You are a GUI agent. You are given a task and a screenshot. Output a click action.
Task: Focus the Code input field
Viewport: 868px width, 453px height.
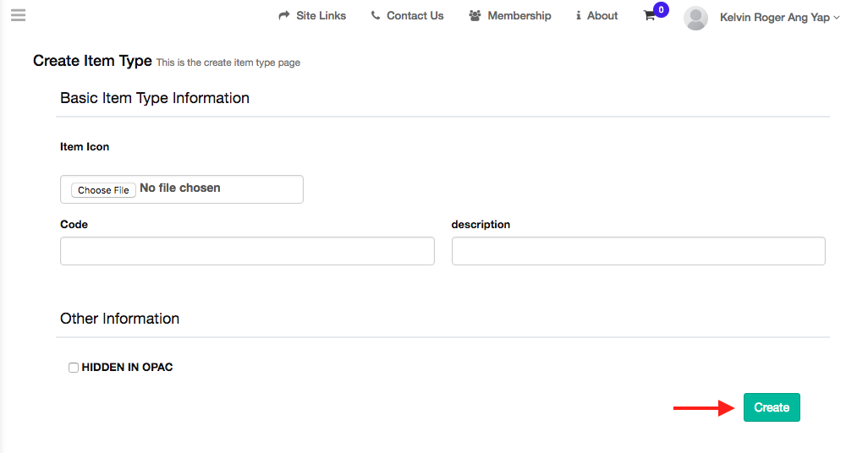pyautogui.click(x=247, y=251)
